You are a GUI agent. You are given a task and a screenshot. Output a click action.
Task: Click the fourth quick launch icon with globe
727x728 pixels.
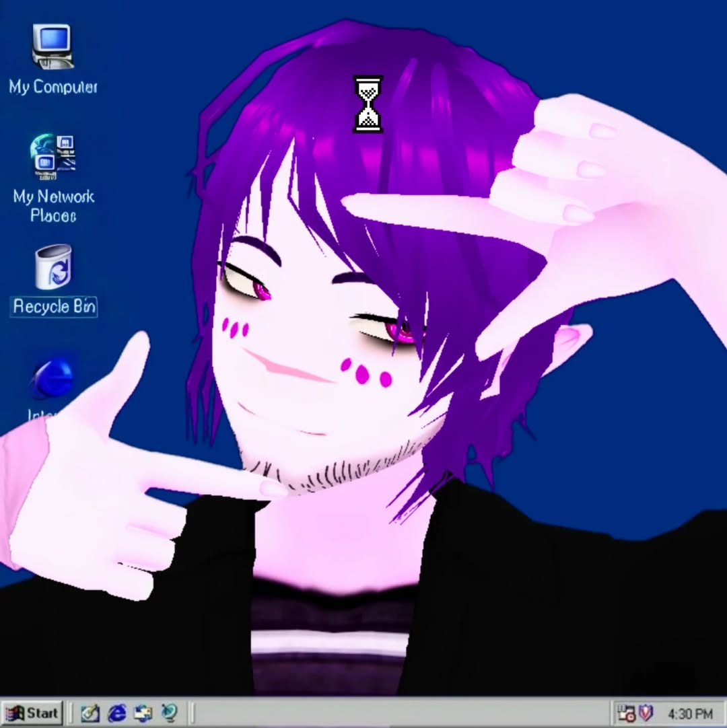pyautogui.click(x=170, y=713)
